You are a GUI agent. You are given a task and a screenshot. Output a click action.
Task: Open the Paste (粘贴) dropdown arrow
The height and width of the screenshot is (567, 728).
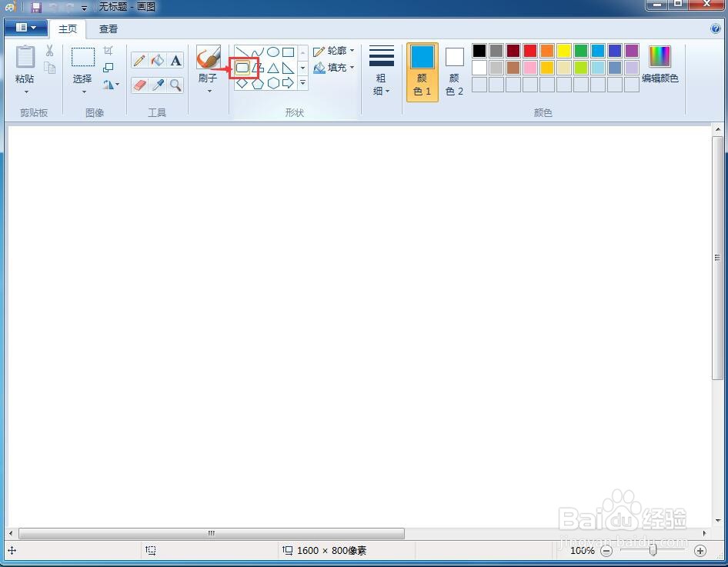click(26, 92)
